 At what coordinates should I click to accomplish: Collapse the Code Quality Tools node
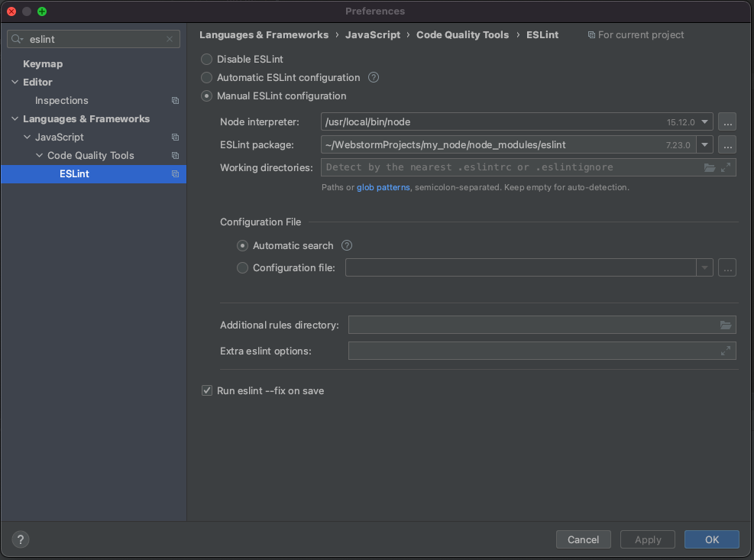[40, 155]
